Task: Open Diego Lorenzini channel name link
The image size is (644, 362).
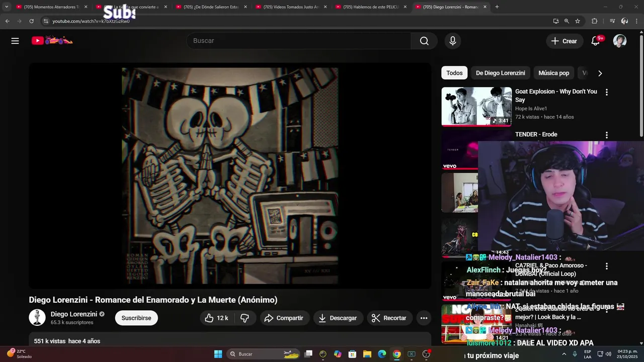Action: pyautogui.click(x=74, y=314)
